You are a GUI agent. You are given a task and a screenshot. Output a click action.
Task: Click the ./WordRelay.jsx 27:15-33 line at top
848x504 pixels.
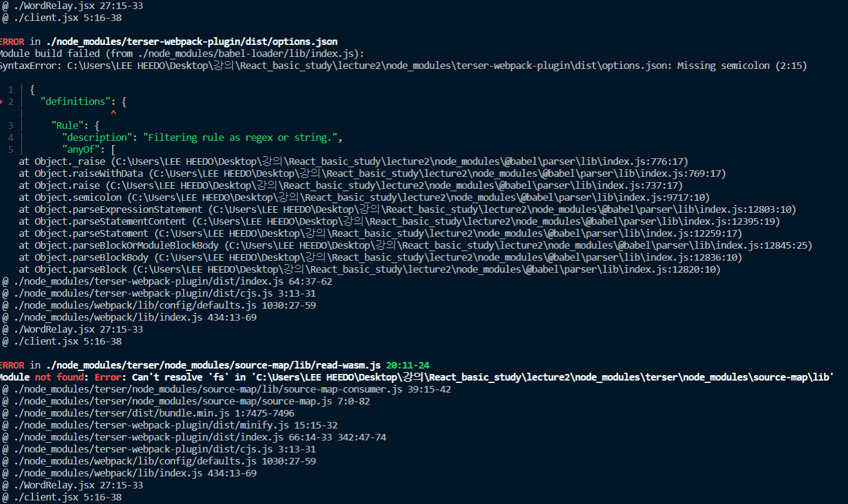(x=78, y=5)
